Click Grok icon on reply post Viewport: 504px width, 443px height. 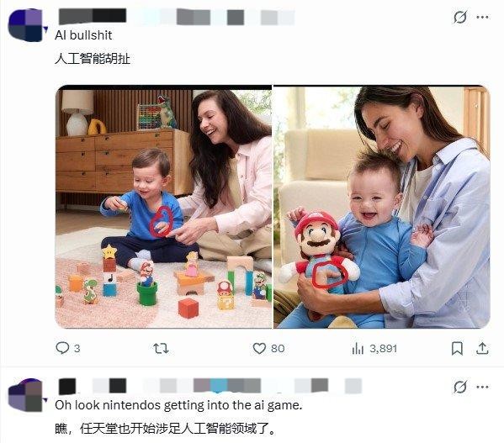460,387
